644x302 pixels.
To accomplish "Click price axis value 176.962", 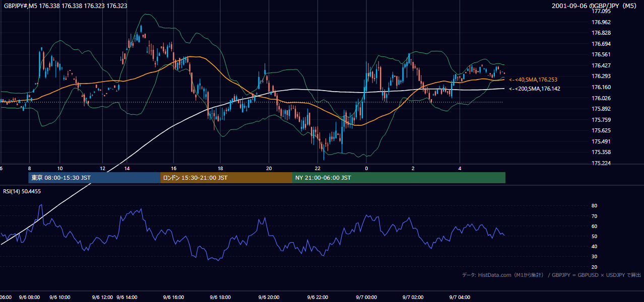I will (601, 22).
